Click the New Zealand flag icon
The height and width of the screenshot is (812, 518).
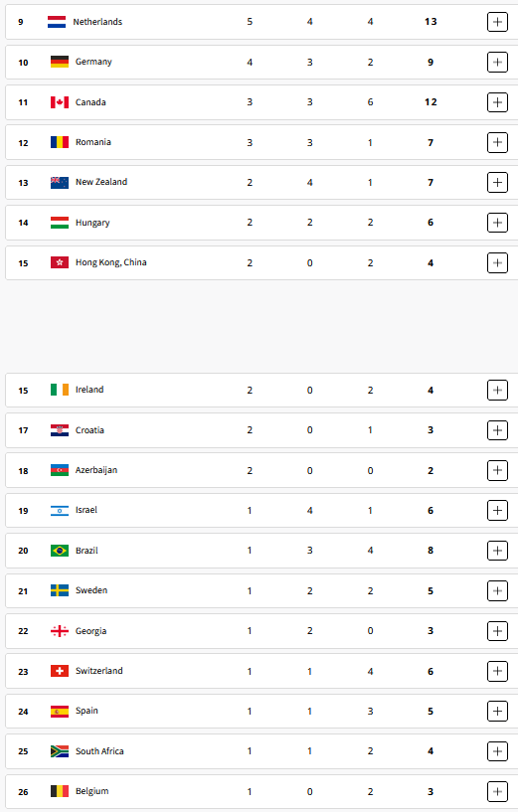point(60,182)
